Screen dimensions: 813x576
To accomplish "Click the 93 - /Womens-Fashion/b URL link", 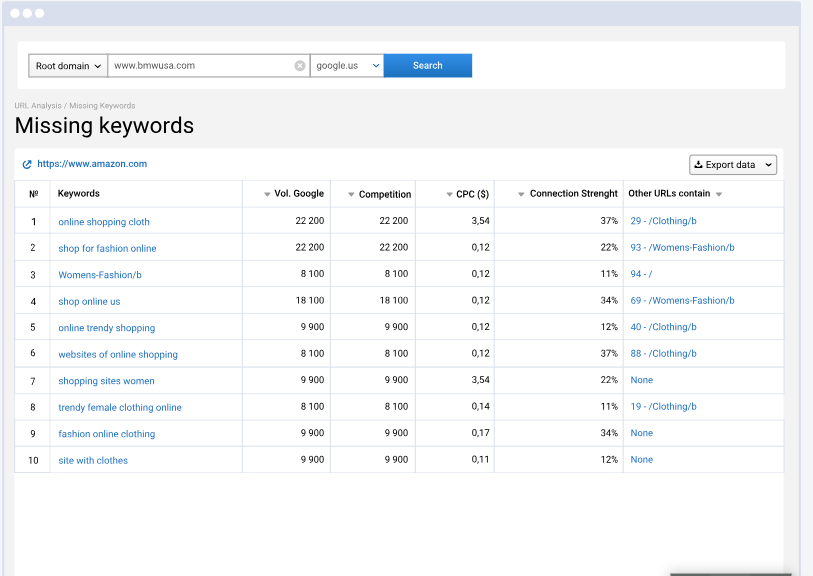I will pos(681,247).
